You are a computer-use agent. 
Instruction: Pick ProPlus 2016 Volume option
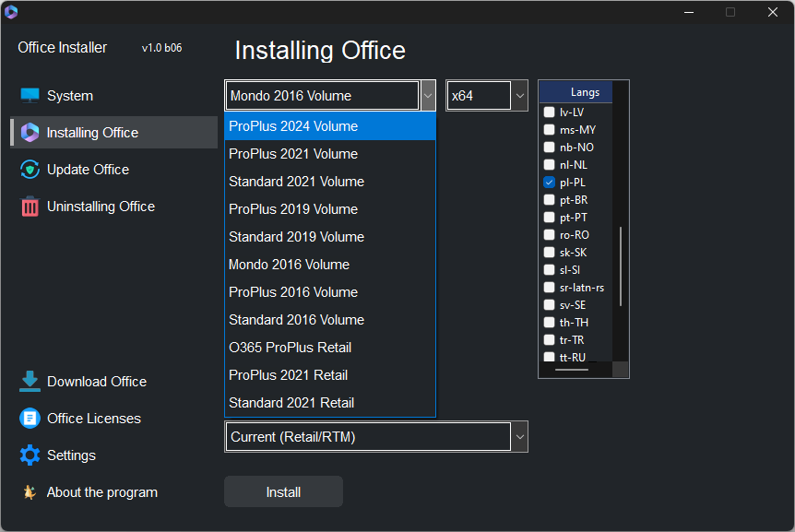tap(330, 292)
